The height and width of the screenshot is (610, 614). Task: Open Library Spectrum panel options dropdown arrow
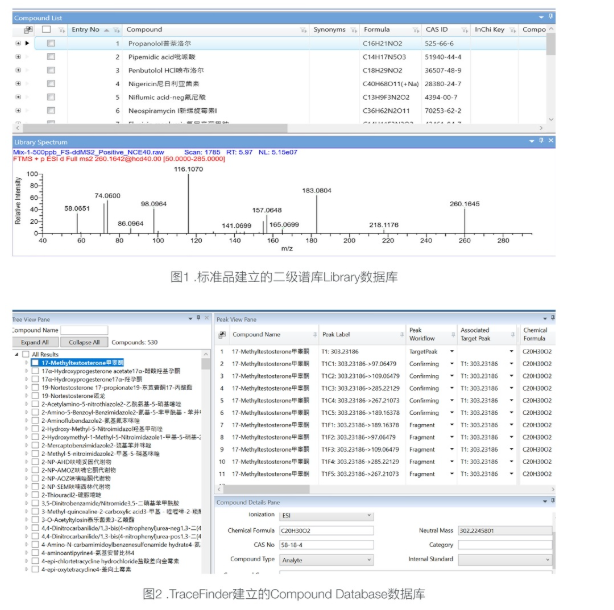(531, 141)
